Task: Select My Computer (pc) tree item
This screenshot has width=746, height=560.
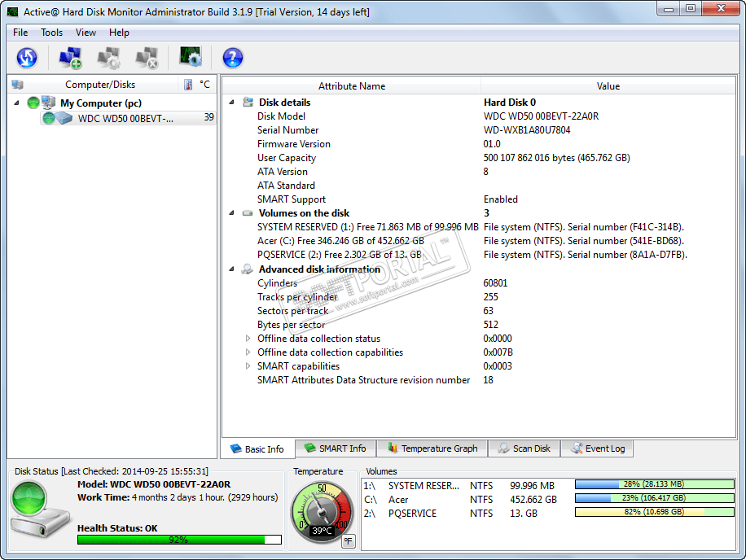Action: pyautogui.click(x=101, y=103)
